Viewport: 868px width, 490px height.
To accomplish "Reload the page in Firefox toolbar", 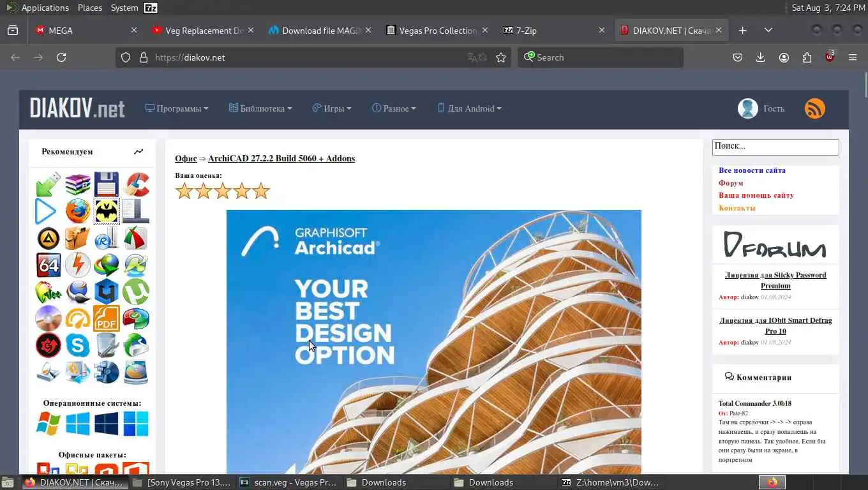I will coord(61,57).
